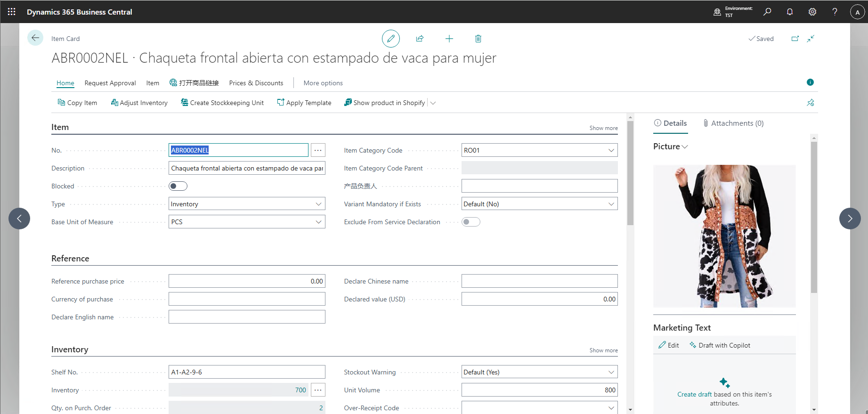Open the Base Unit of Measure dropdown
The image size is (868, 414).
pyautogui.click(x=318, y=222)
